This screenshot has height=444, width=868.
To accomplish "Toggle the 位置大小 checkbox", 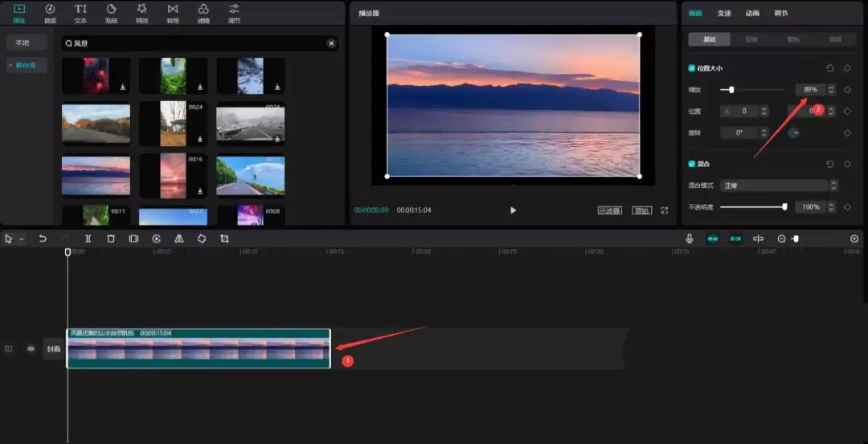I will (692, 68).
